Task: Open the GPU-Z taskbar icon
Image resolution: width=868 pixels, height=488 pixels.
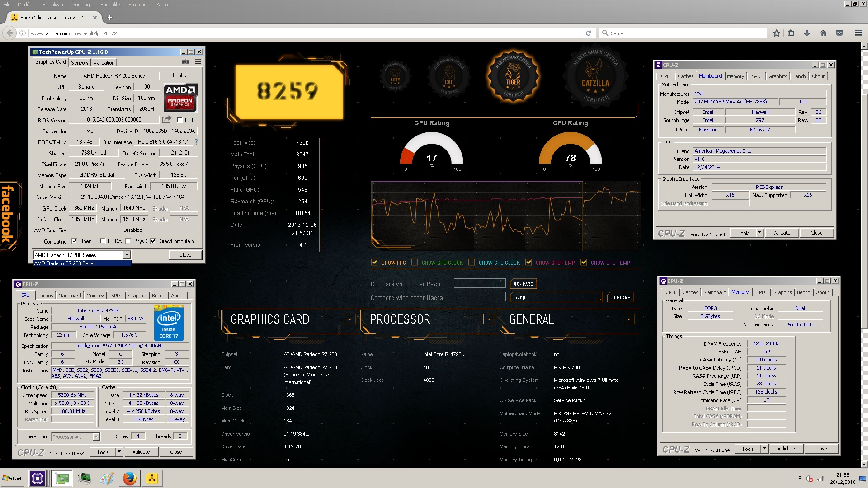Action: 62,478
